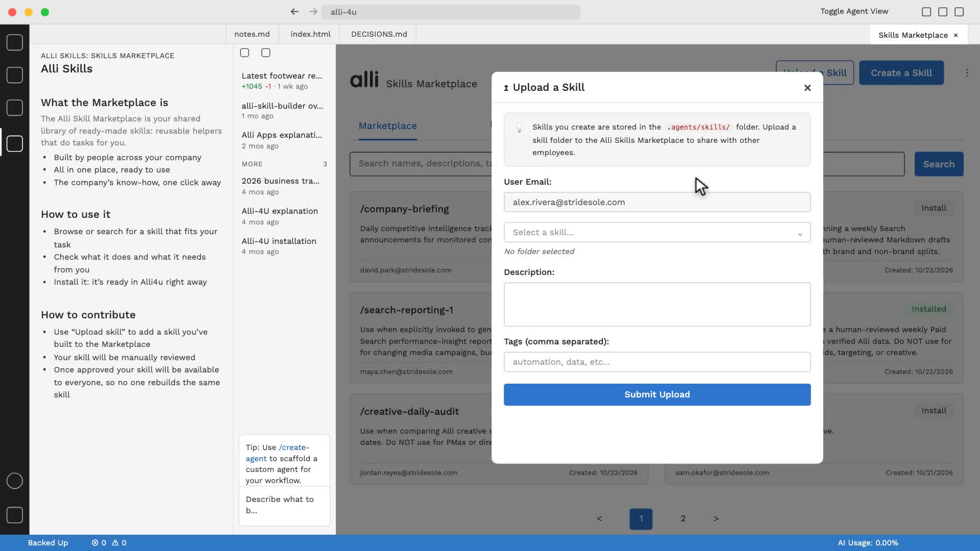Open the DECISIONS.md tab

(x=379, y=34)
